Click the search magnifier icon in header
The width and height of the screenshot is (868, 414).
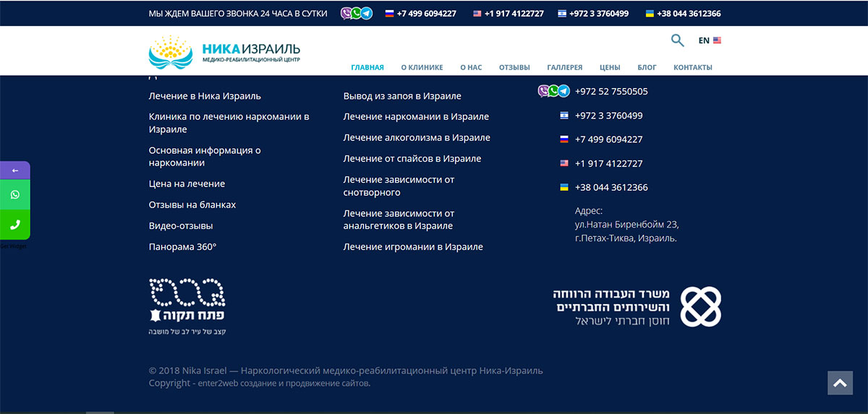pyautogui.click(x=677, y=40)
